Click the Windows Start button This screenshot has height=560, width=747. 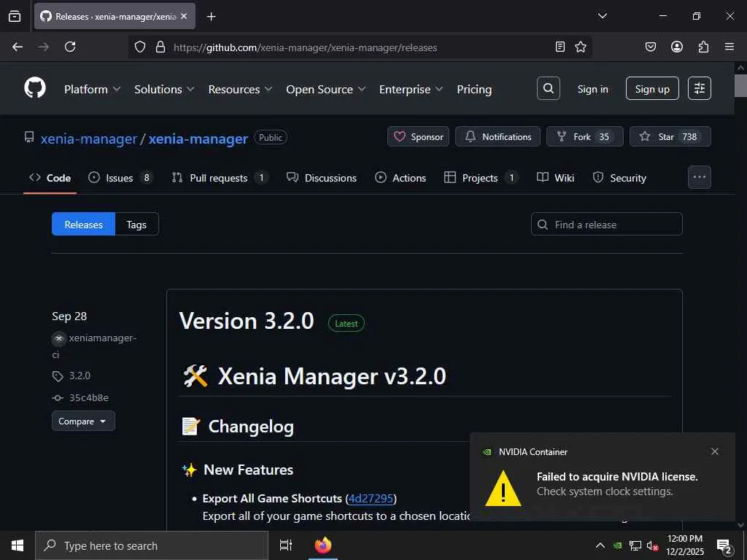[x=18, y=545]
